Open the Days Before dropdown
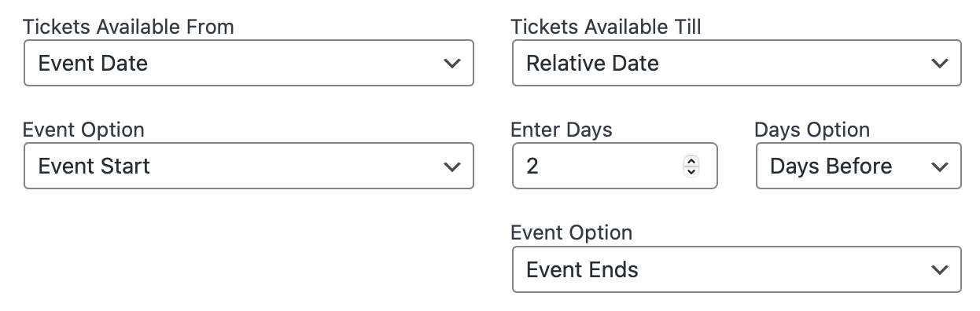This screenshot has width=980, height=311. 858,166
